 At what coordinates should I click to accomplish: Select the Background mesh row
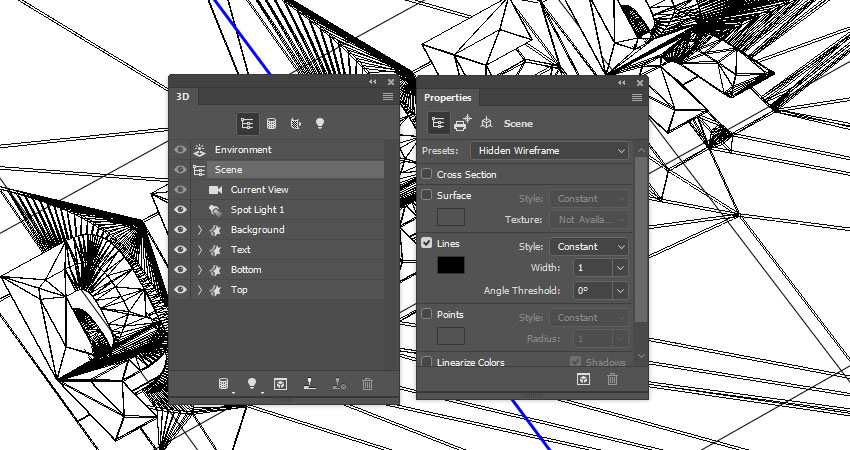[x=287, y=230]
